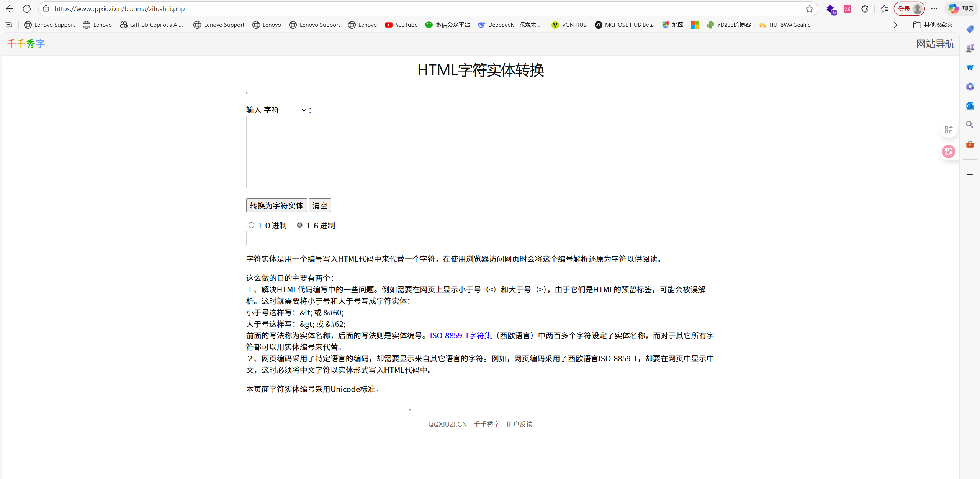Open the Copilot chat icon

click(962, 8)
